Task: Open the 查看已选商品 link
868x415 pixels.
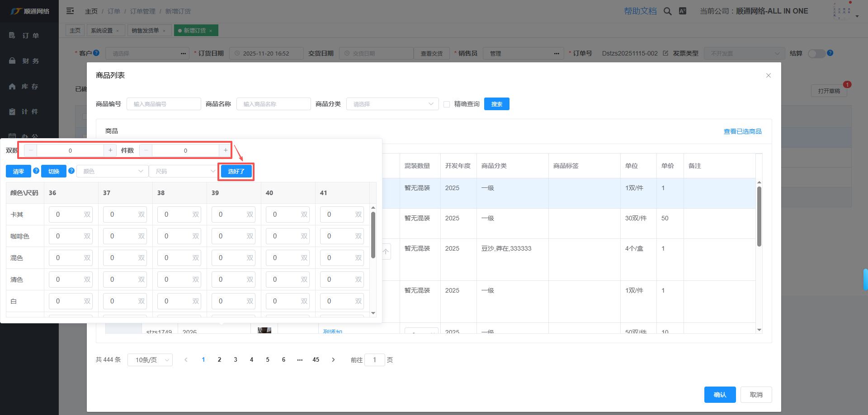Action: (x=742, y=131)
